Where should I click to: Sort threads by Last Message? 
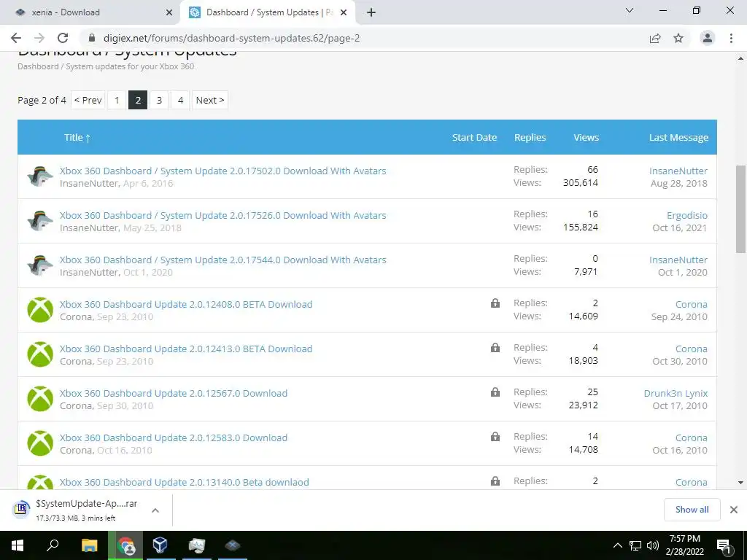(678, 138)
